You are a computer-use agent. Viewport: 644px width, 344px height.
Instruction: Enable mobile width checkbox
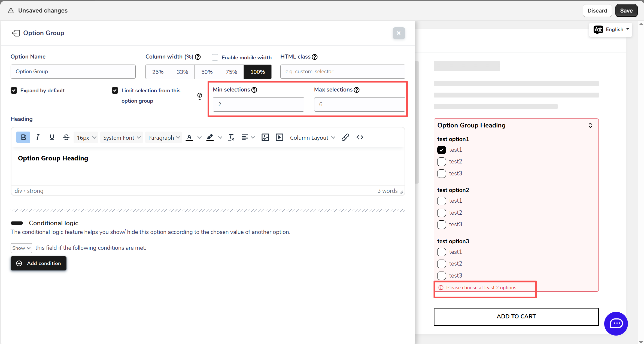click(215, 57)
